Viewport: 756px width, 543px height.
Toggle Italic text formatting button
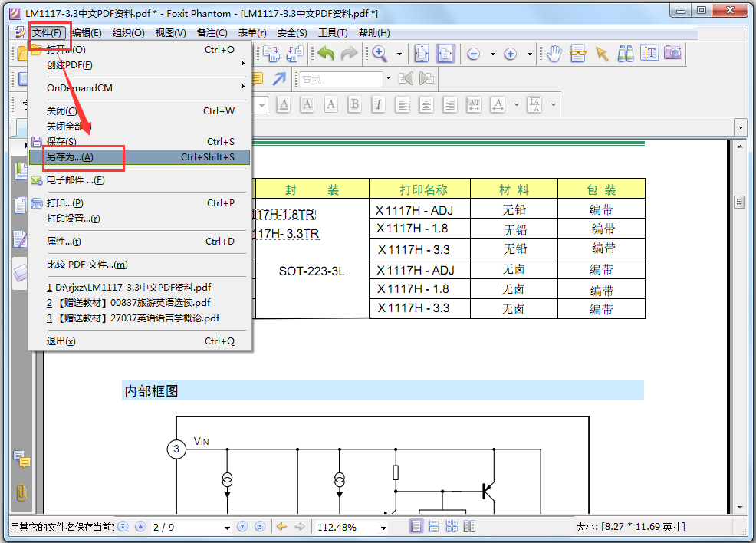click(x=379, y=104)
